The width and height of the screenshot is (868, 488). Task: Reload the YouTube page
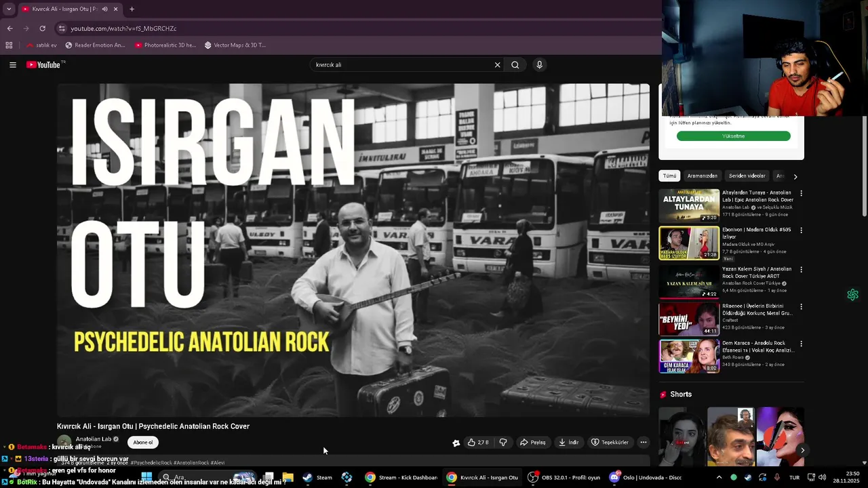pyautogui.click(x=42, y=28)
